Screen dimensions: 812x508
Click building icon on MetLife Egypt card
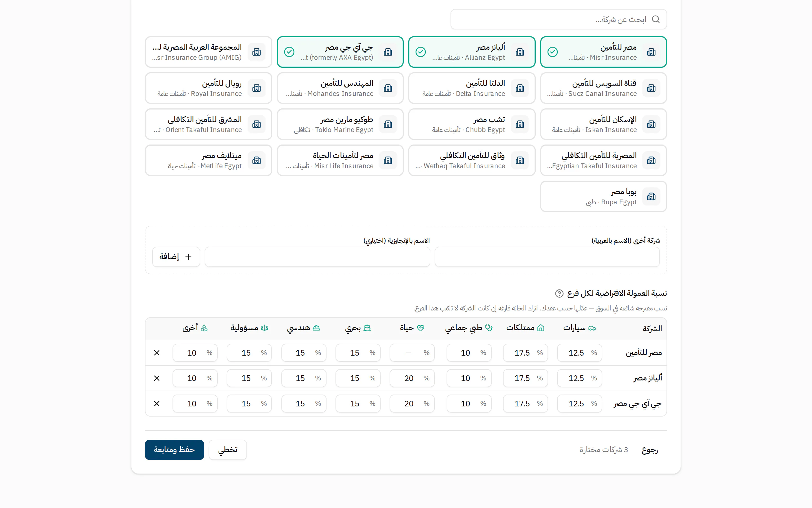pos(257,160)
